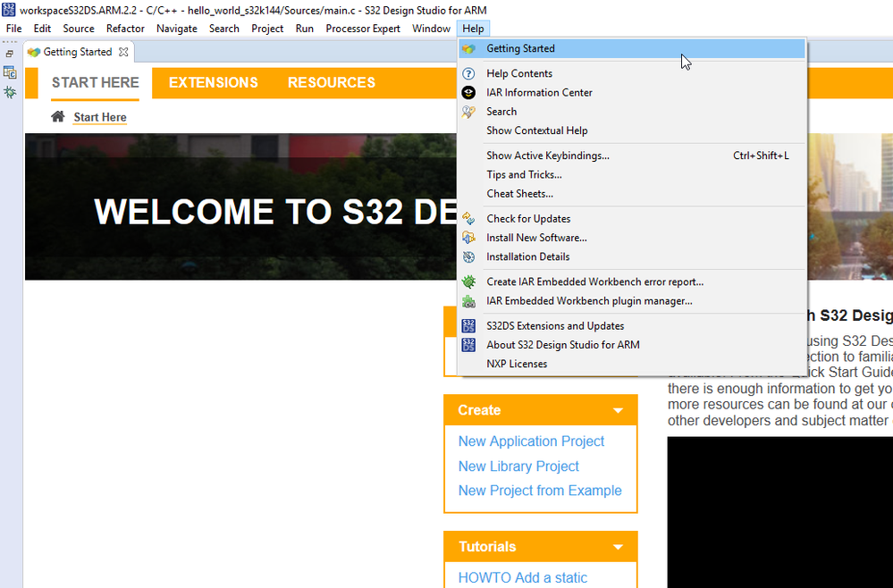The width and height of the screenshot is (893, 588).
Task: Select Check for Updates
Action: (x=632, y=219)
